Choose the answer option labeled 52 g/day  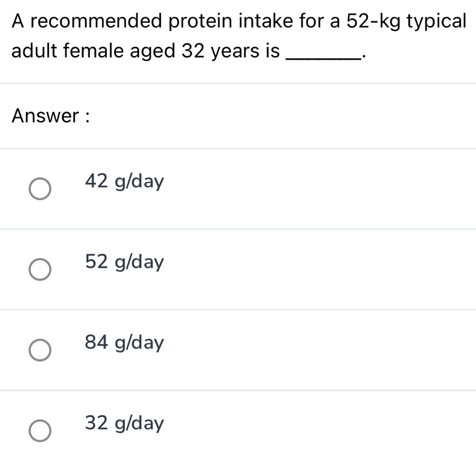point(124,262)
